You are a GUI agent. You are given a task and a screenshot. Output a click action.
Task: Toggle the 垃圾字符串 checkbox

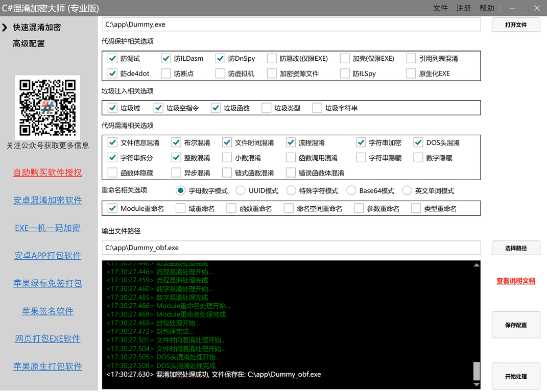click(318, 108)
